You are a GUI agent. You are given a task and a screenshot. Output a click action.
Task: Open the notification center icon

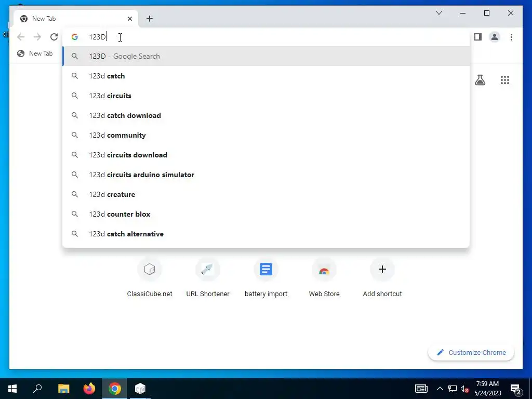point(516,389)
